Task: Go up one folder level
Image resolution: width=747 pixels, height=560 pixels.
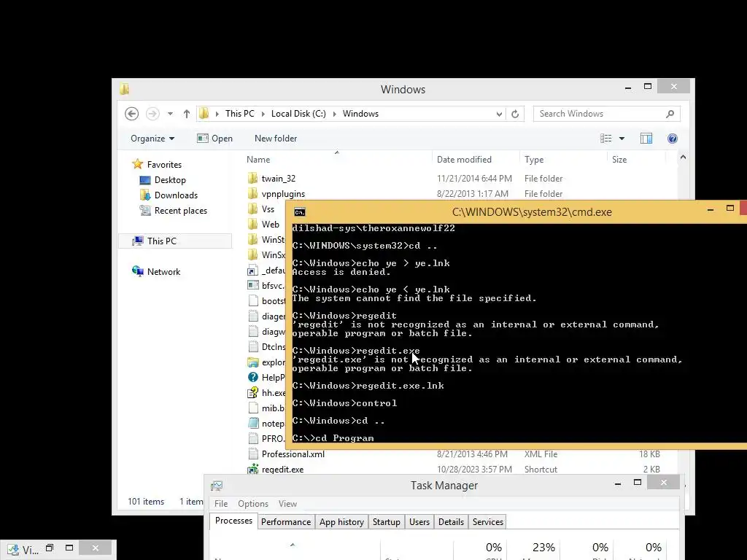Action: click(x=187, y=114)
